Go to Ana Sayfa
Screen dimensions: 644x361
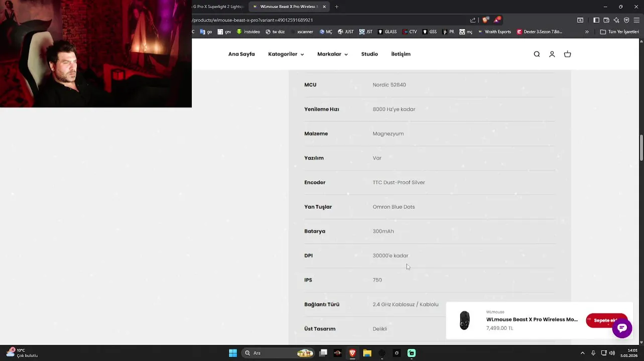(241, 54)
